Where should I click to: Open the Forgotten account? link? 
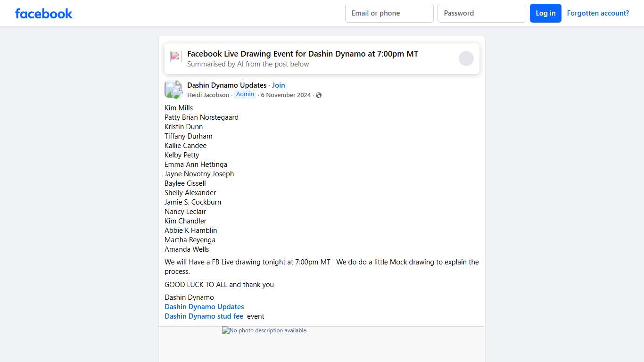[598, 13]
